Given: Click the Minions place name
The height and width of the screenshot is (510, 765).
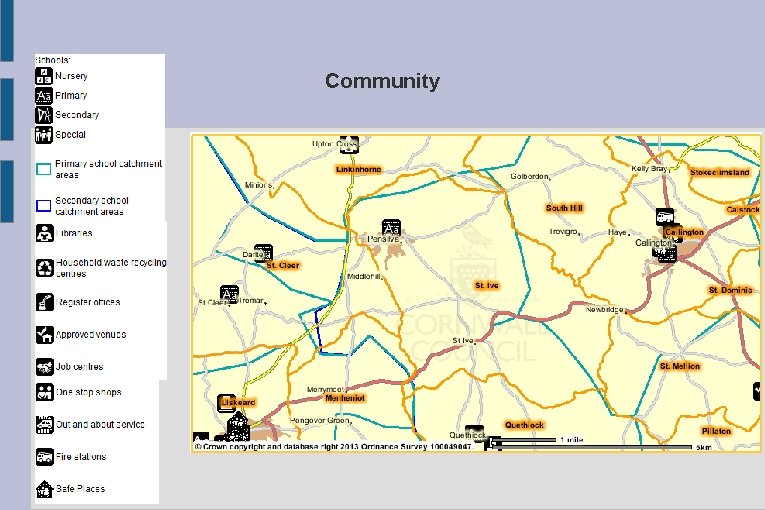Looking at the screenshot, I should click(x=258, y=185).
